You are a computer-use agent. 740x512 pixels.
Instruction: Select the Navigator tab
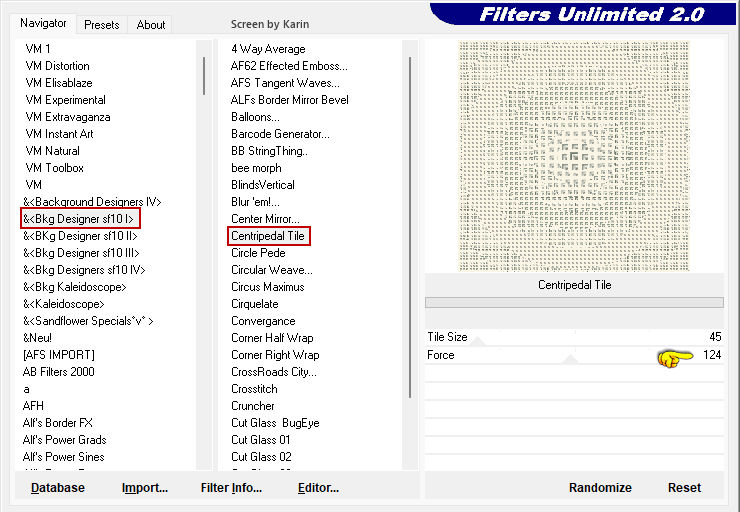pos(44,23)
